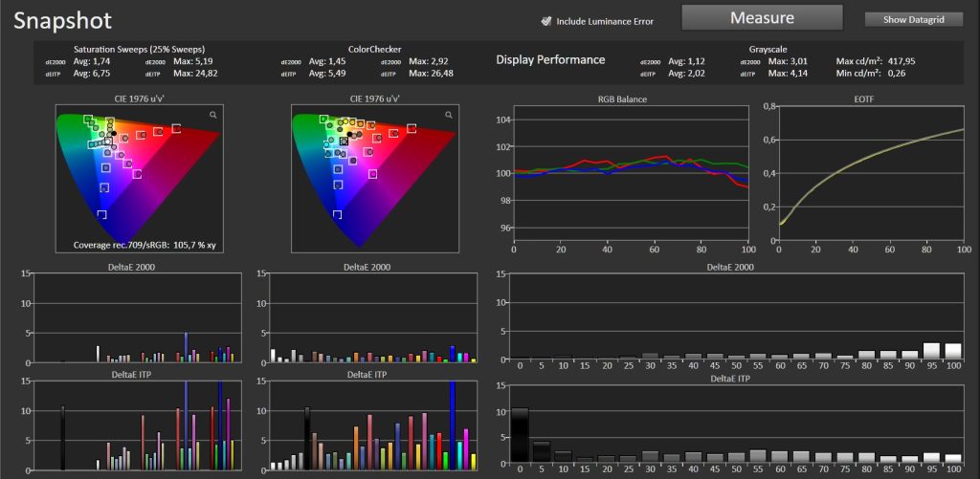The height and width of the screenshot is (479, 980).
Task: Select the tall blue ColorChecker DeltaE ITP bar
Action: click(x=453, y=425)
